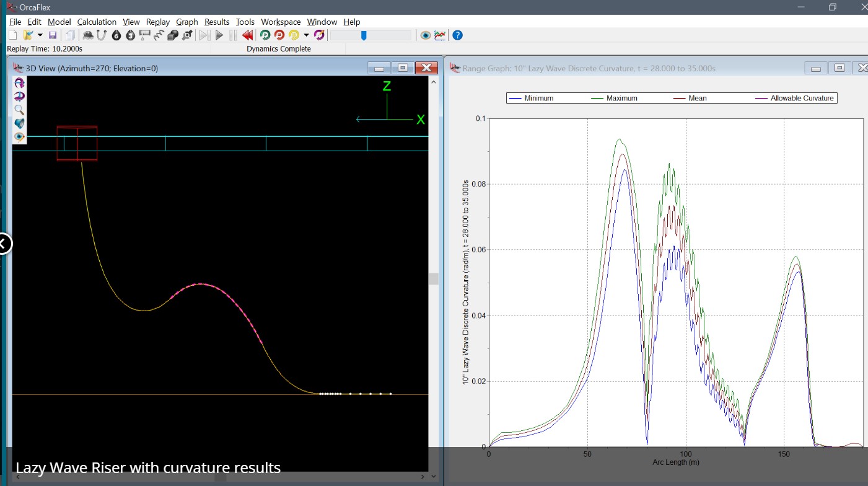The width and height of the screenshot is (868, 486).
Task: Add a new 3D buoy object
Action: [130, 35]
